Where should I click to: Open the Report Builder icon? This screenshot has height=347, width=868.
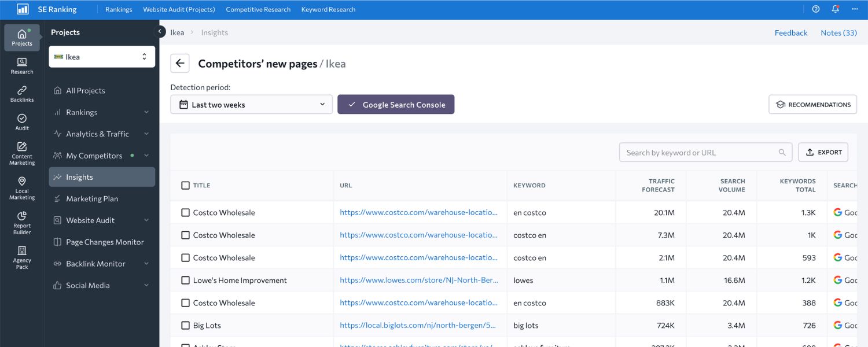click(22, 223)
